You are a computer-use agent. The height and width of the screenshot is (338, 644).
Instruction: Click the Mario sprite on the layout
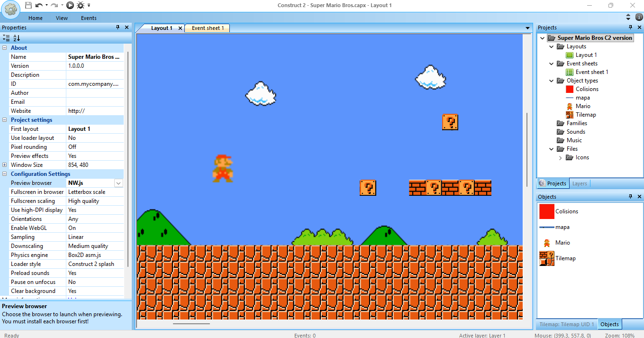(222, 168)
